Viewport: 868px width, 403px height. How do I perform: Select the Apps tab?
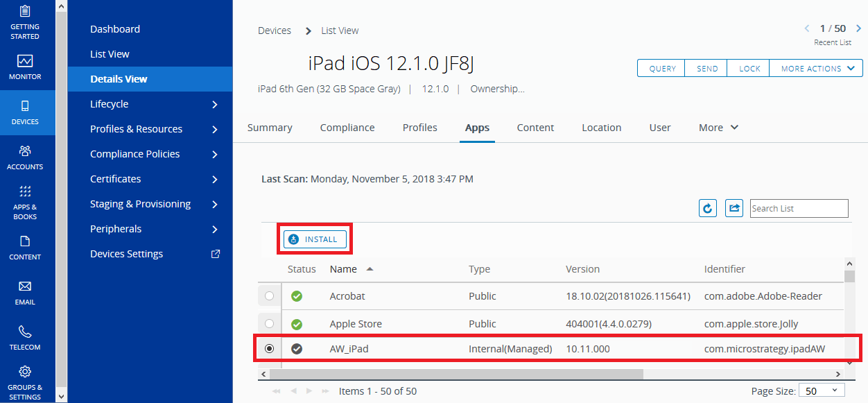[477, 128]
